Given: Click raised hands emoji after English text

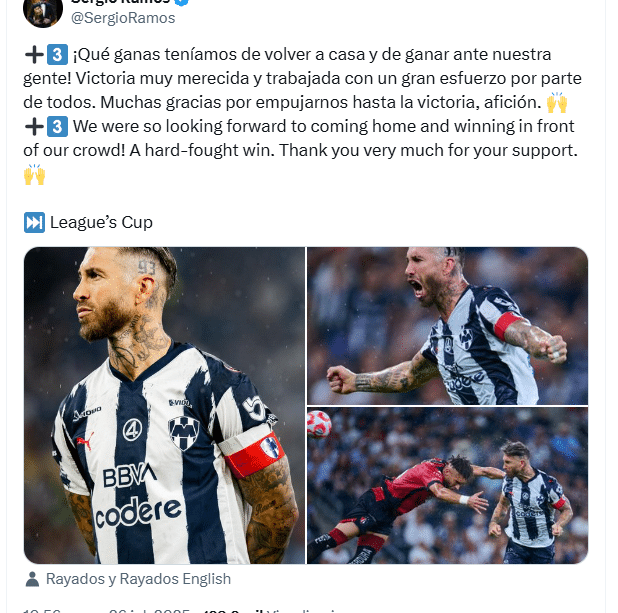Looking at the screenshot, I should [x=35, y=175].
